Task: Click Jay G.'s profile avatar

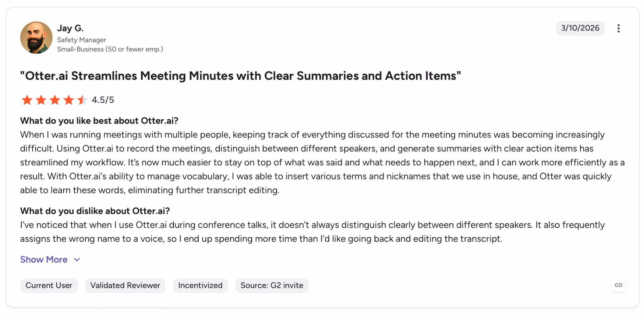Action: click(x=36, y=37)
